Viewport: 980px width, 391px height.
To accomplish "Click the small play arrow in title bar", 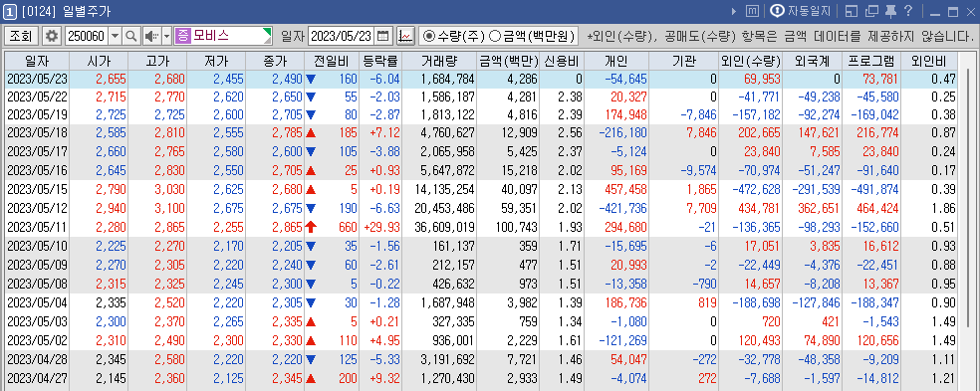I will 734,11.
